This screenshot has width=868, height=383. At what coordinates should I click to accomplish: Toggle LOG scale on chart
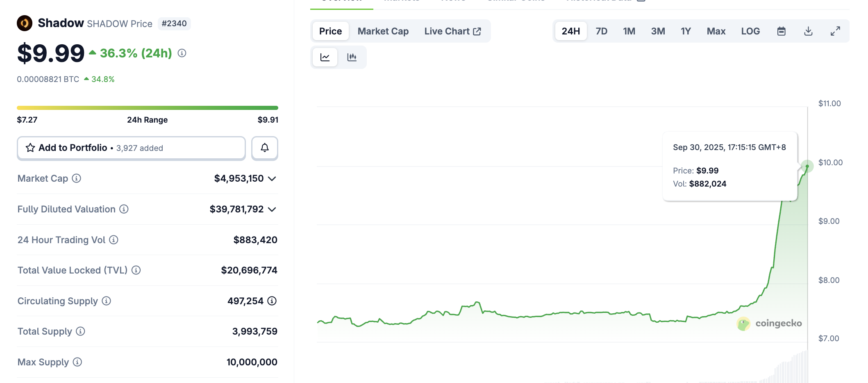coord(750,31)
